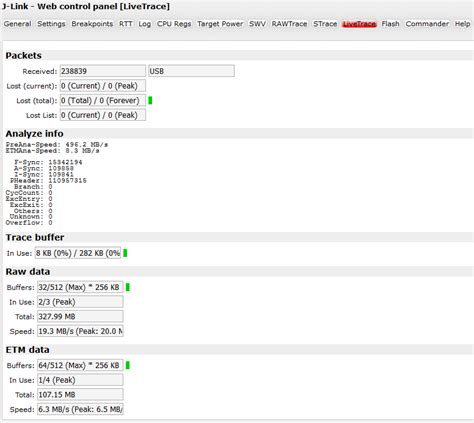Open the Flash tab
The image size is (474, 423).
(390, 24)
